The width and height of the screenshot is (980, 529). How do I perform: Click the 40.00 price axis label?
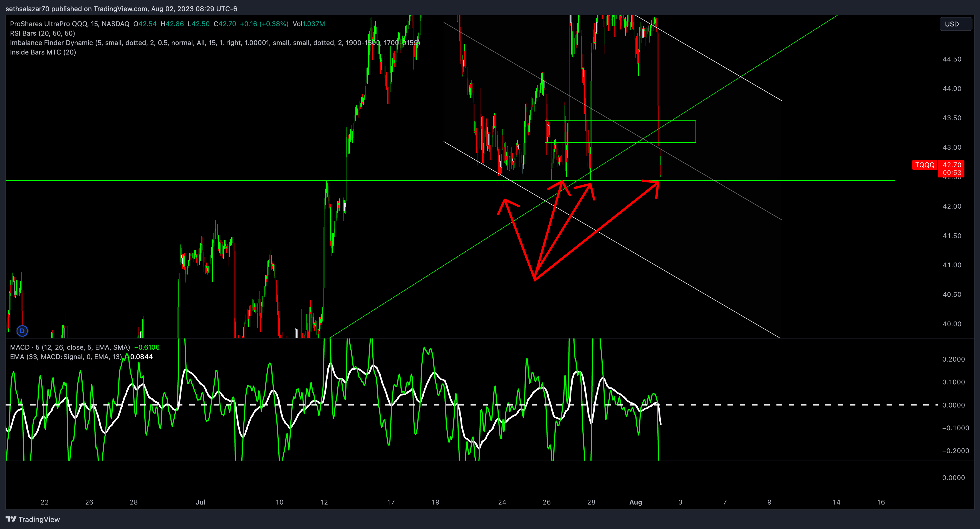point(951,324)
